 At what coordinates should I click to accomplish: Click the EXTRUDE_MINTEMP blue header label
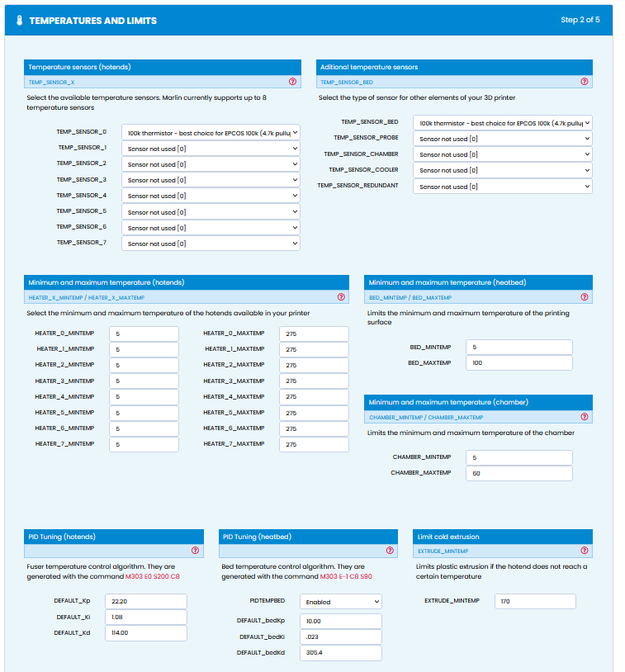443,551
